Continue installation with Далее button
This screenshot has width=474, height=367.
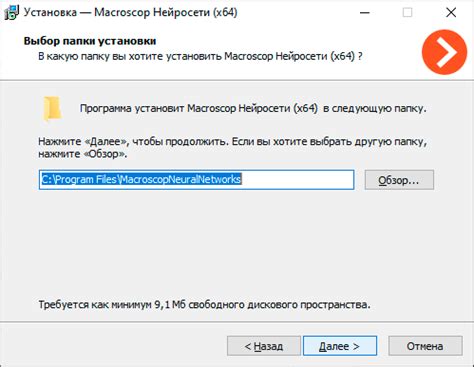pos(340,346)
